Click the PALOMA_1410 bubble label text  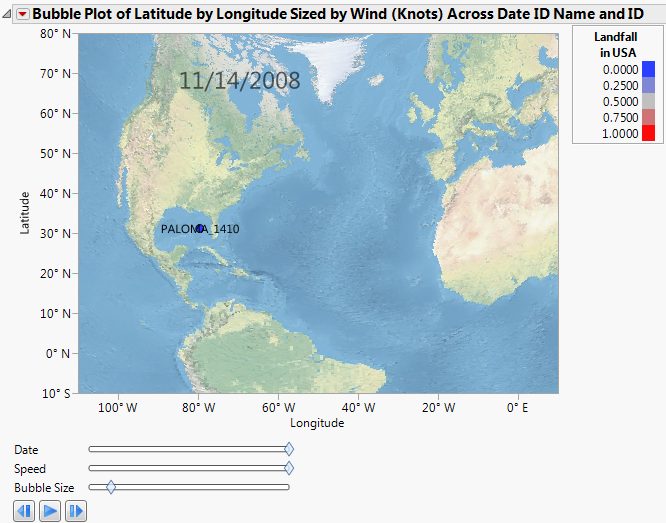200,229
